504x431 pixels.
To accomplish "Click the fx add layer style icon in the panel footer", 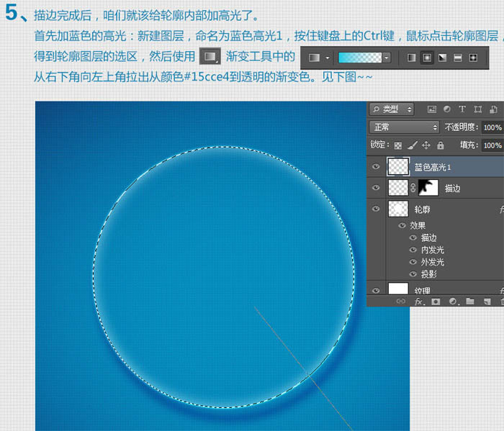I will tap(419, 301).
